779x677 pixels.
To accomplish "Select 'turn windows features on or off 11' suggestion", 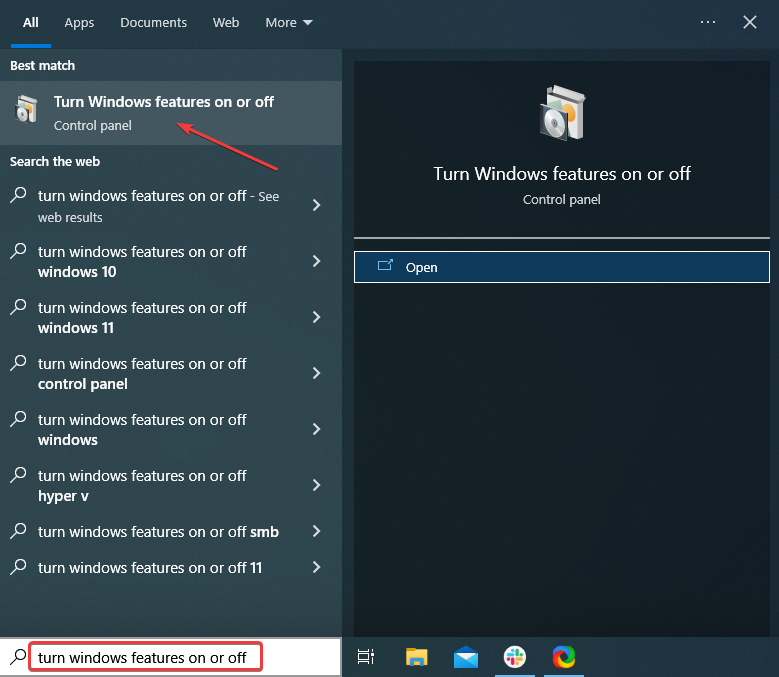I will [171, 567].
